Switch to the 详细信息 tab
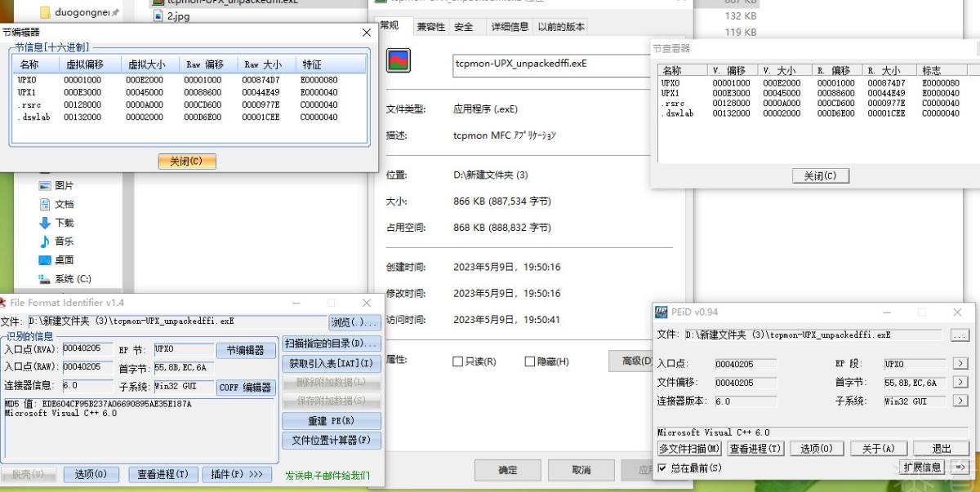 [x=510, y=27]
